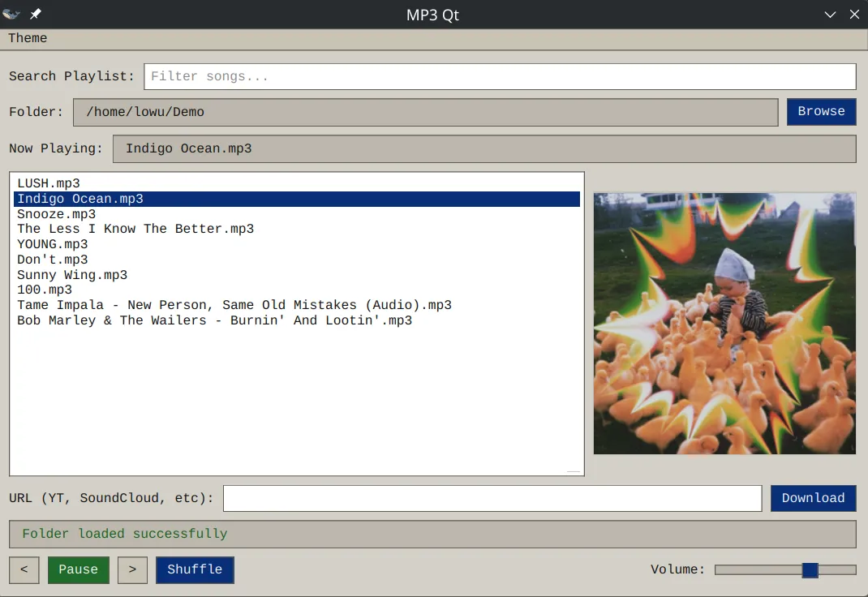Image resolution: width=868 pixels, height=597 pixels.
Task: Toggle the pin icon in the titlebar
Action: click(33, 14)
